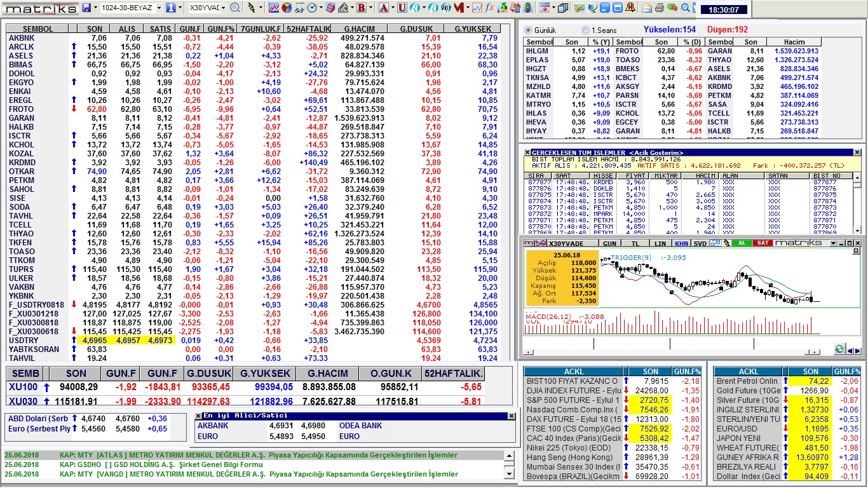
Task: Select the THYAO symbol in main table
Action: click(x=22, y=234)
